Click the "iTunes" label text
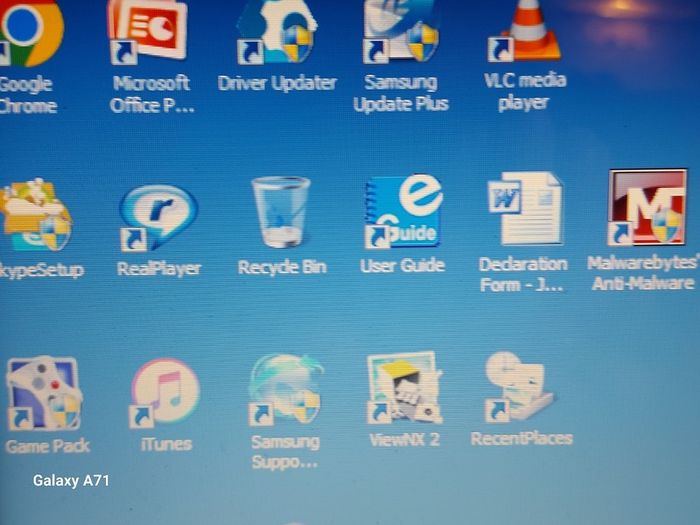The image size is (700, 525). [x=166, y=444]
